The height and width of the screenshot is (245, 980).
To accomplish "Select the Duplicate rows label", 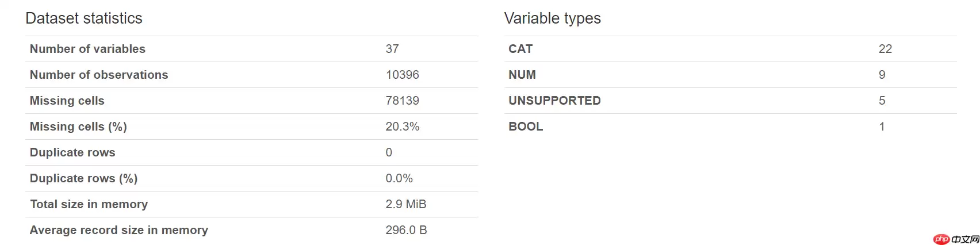I will tap(72, 152).
